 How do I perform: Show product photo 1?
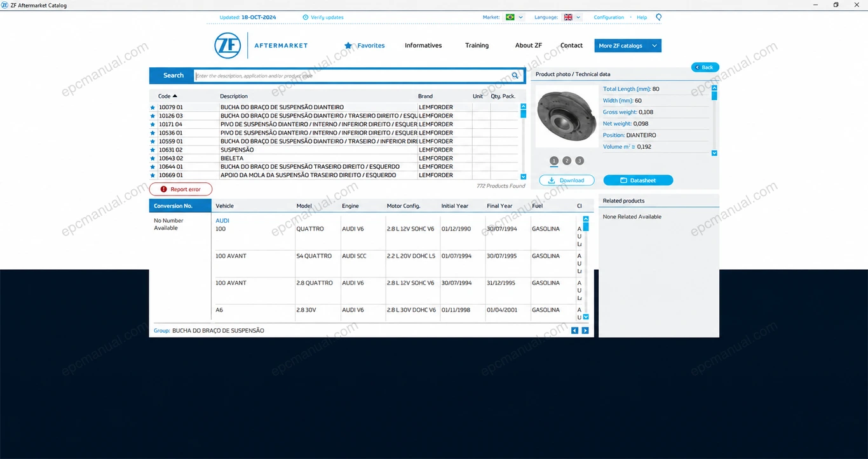tap(554, 161)
